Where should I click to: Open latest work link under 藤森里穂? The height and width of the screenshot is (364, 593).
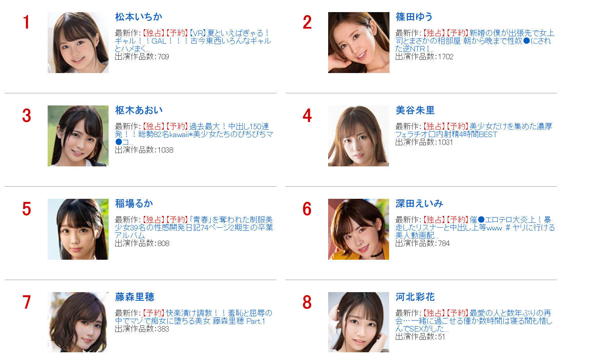[194, 317]
